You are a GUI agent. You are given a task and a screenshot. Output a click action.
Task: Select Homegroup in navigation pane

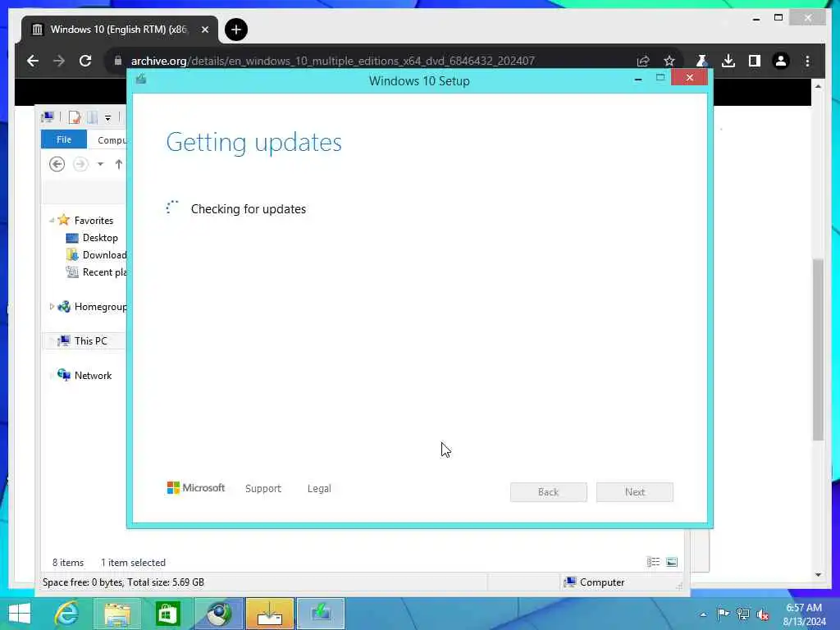(x=101, y=307)
